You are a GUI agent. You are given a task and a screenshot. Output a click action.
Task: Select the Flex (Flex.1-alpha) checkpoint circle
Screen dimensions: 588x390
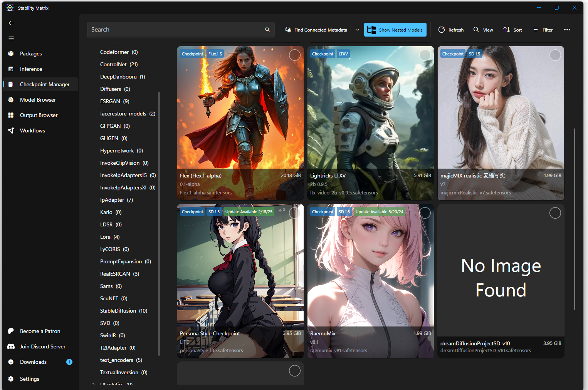[295, 55]
